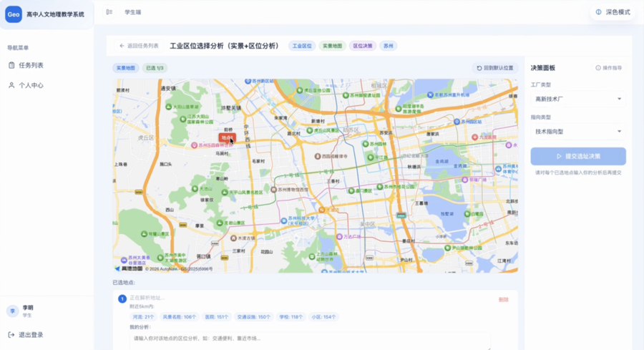Click 退出登录 to log out
Viewport: 644px width, 350px height.
[31, 334]
